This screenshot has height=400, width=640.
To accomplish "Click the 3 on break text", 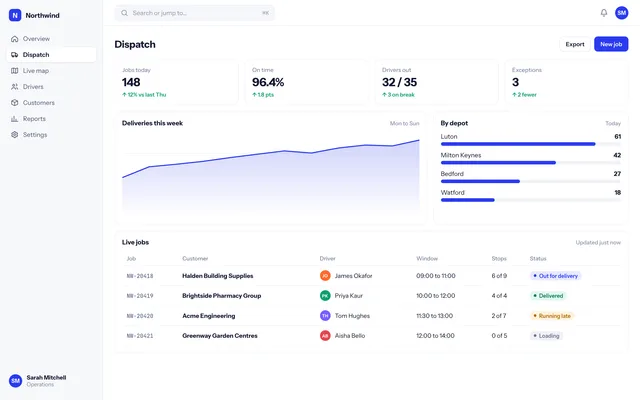I will [398, 95].
